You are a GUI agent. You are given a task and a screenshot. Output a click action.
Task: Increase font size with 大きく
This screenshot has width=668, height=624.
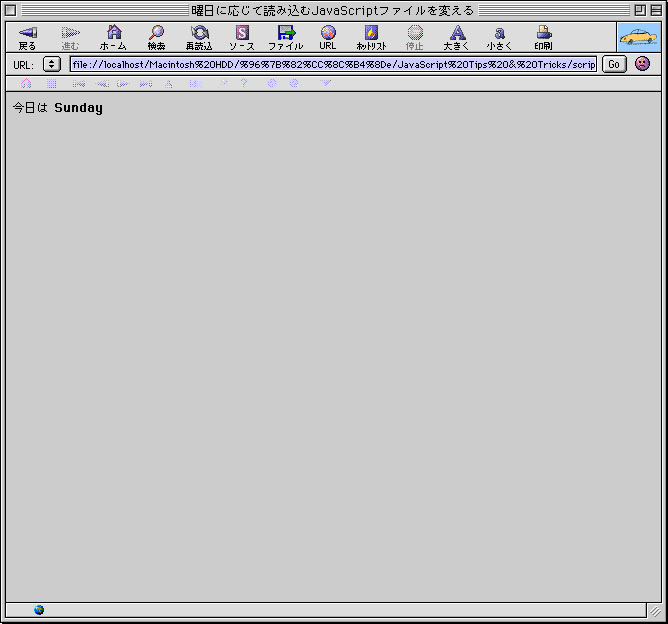coord(457,38)
